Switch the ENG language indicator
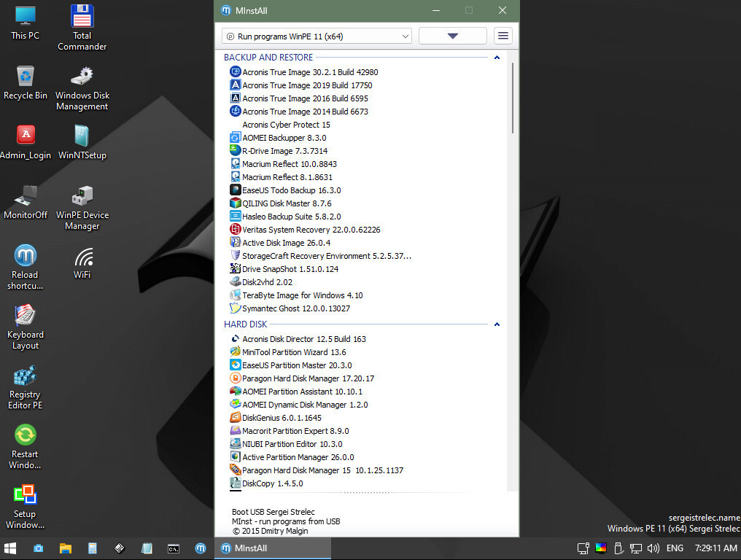The width and height of the screenshot is (741, 560). pos(675,548)
